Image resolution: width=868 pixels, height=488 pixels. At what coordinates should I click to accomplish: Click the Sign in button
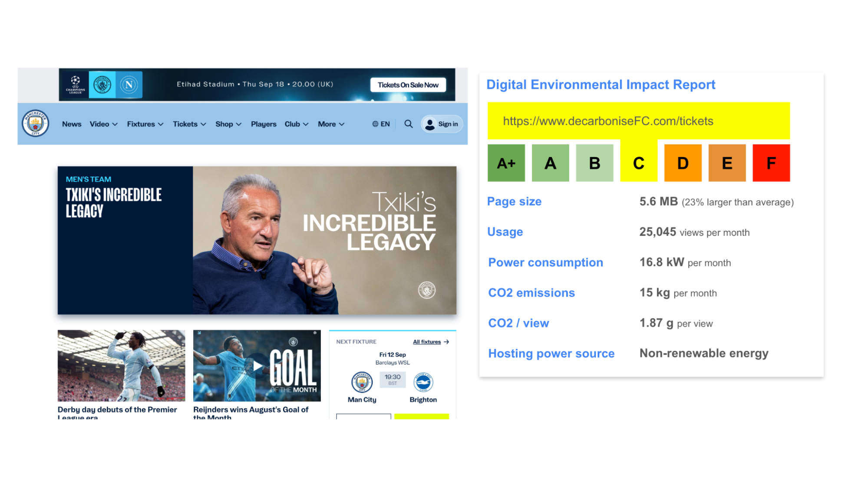[442, 124]
